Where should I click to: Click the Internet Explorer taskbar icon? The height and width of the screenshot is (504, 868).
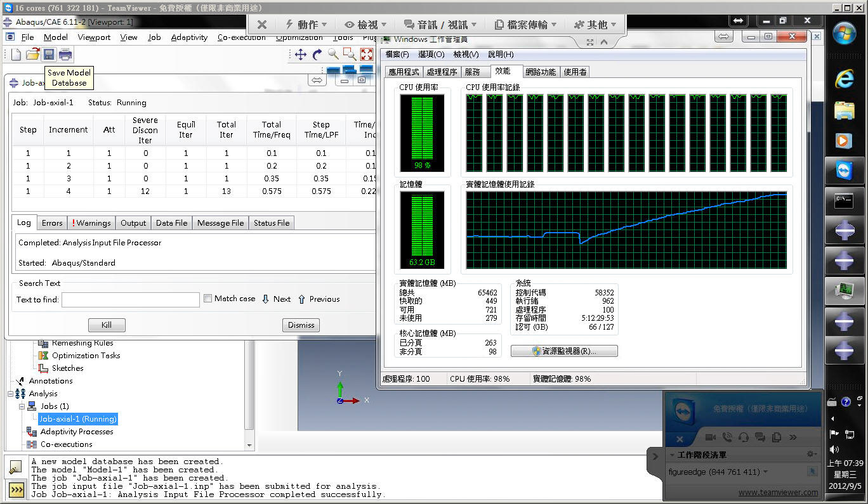[844, 79]
